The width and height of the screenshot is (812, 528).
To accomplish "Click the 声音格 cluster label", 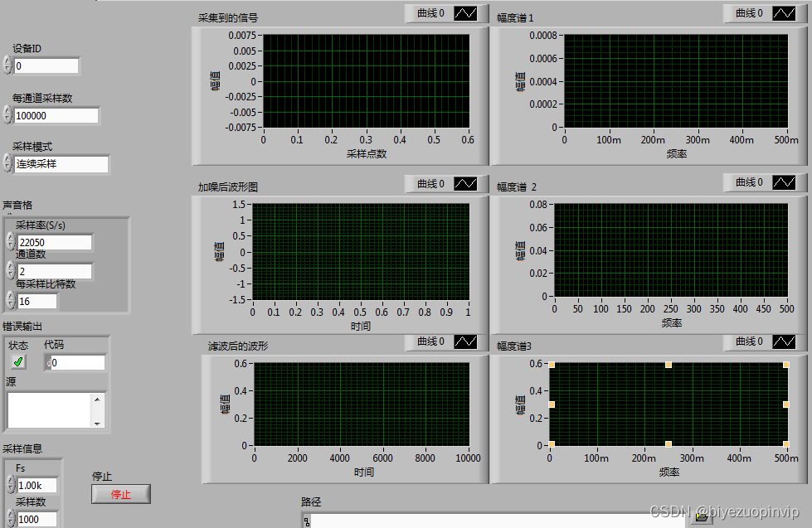I will point(17,205).
